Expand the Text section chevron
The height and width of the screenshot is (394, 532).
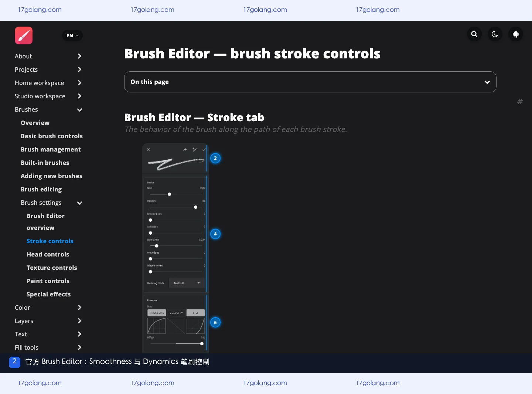pyautogui.click(x=79, y=334)
